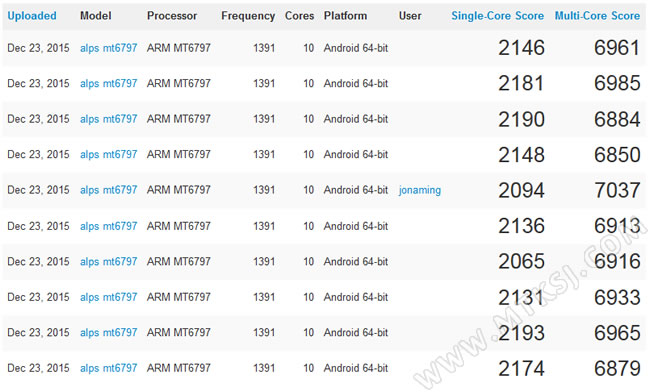The height and width of the screenshot is (392, 650).
Task: Open alps mt6797 link with score 2193
Action: (108, 333)
